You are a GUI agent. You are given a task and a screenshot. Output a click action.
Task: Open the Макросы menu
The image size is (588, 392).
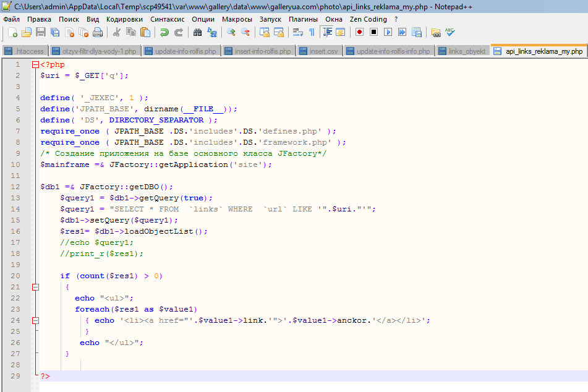point(237,19)
